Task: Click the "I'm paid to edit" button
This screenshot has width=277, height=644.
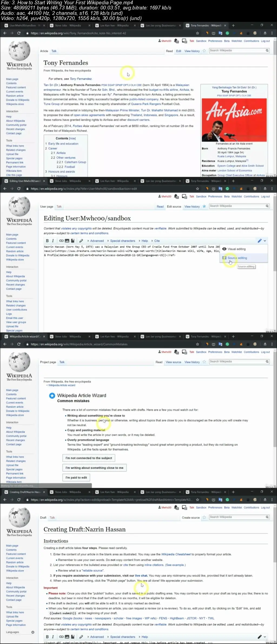Action: pyautogui.click(x=76, y=477)
